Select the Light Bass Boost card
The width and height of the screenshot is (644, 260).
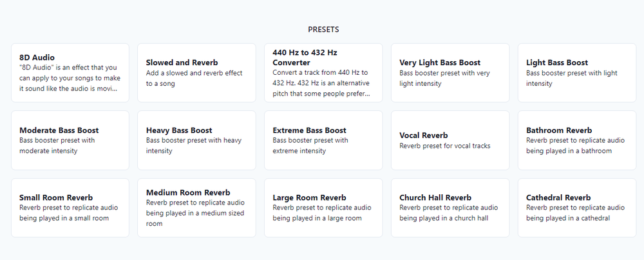(577, 73)
